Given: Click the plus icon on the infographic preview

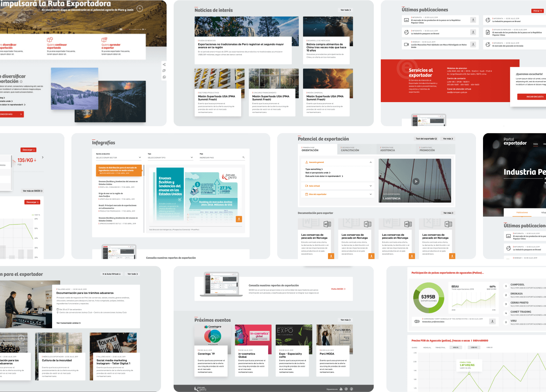Looking at the screenshot, I should 196,199.
